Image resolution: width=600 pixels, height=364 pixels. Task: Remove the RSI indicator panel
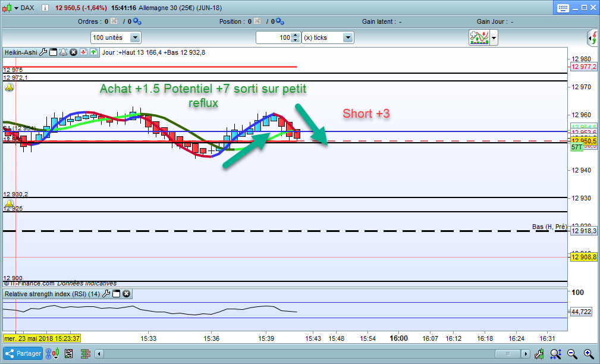pos(126,294)
